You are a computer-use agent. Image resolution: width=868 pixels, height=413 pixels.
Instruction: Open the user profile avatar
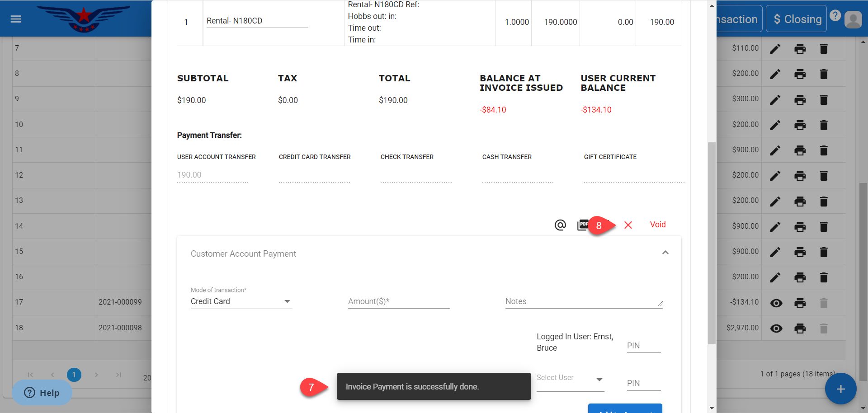[853, 19]
